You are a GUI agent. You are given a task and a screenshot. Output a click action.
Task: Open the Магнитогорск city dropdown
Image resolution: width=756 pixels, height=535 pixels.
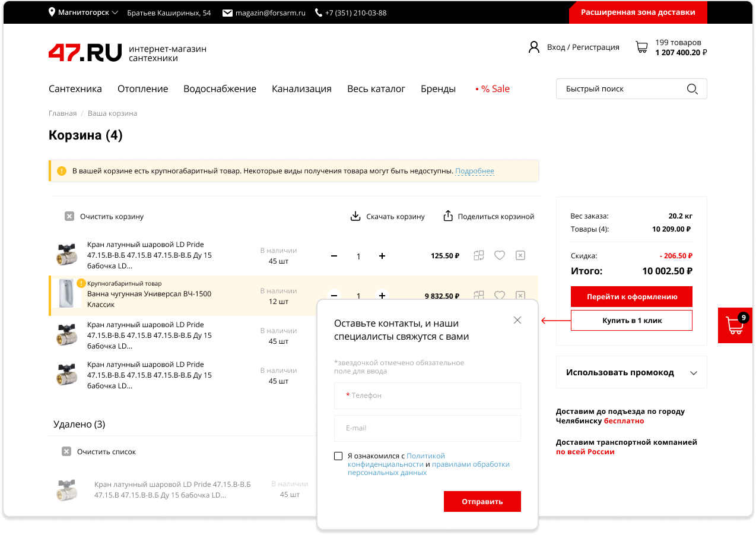(x=84, y=12)
